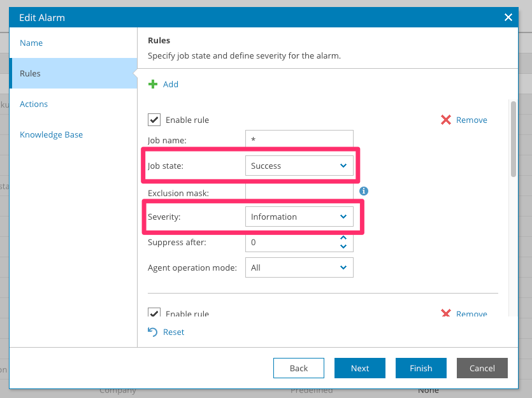This screenshot has width=532, height=398.
Task: Open the Agent operation mode dropdown
Action: [x=299, y=267]
